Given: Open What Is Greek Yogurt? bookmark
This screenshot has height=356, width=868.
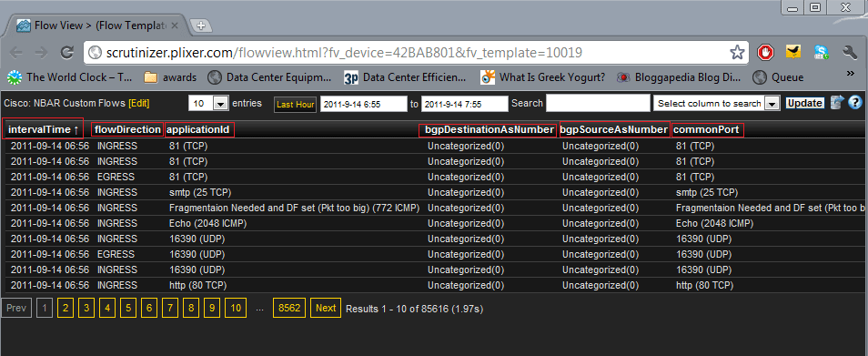Looking at the screenshot, I should 543,77.
